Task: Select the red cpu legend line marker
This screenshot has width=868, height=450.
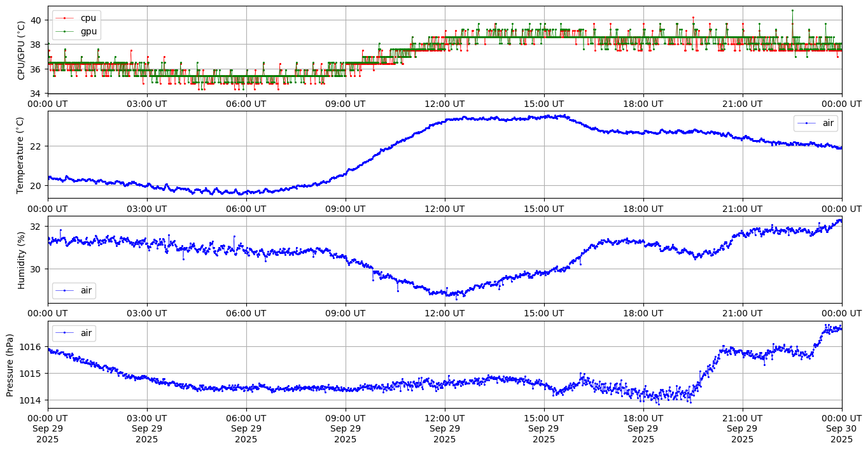Action: pos(65,18)
